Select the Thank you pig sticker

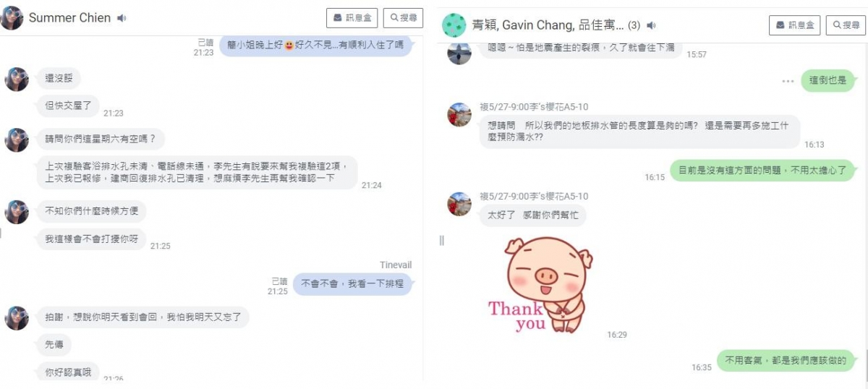pyautogui.click(x=539, y=285)
